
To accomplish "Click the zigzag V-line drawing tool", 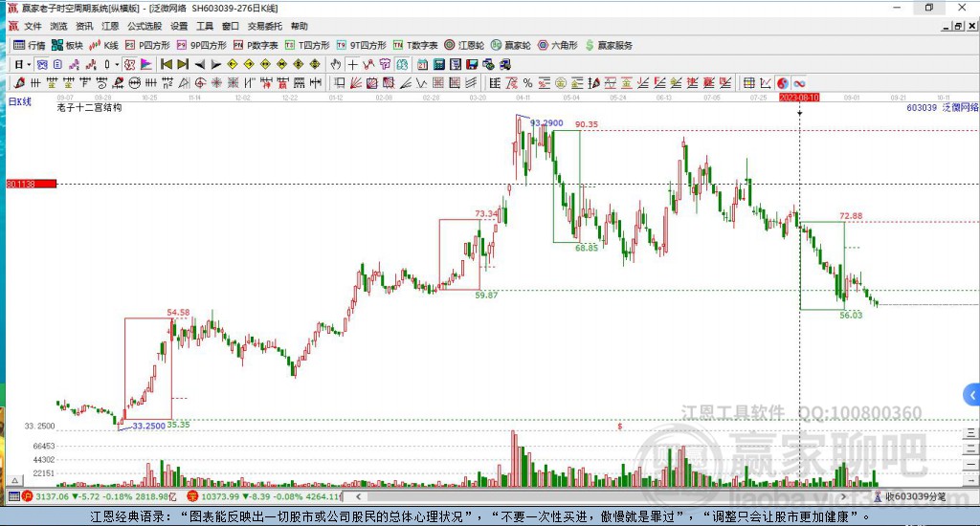I will pos(421,82).
